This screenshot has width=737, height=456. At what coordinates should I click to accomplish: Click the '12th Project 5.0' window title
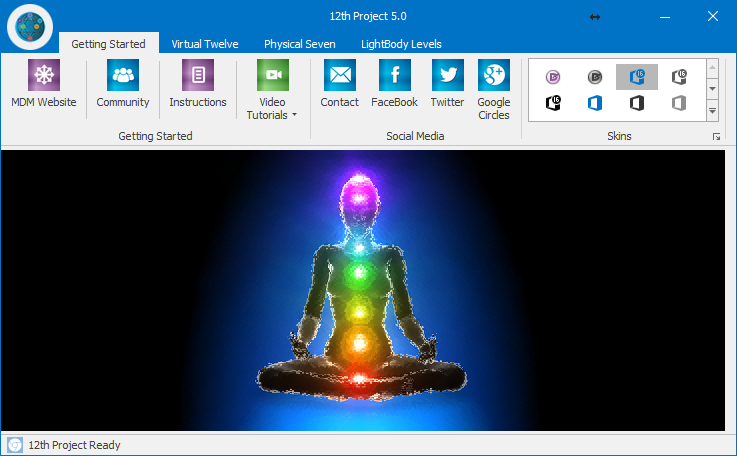click(368, 16)
